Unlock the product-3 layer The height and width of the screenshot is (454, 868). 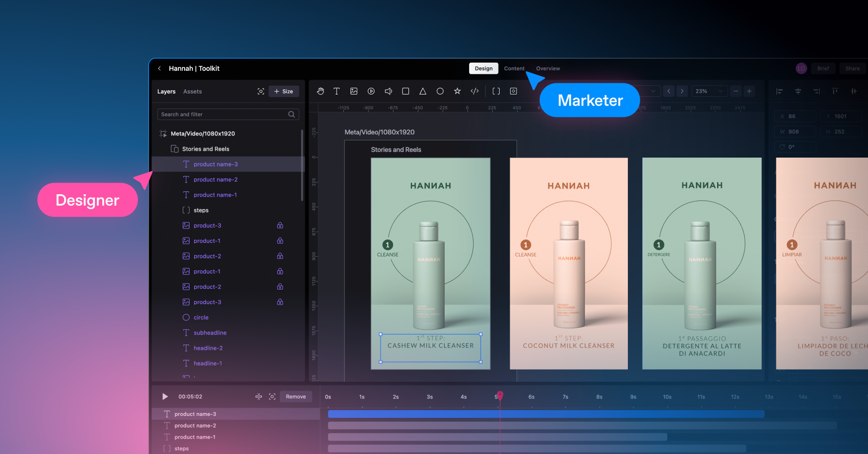click(280, 225)
